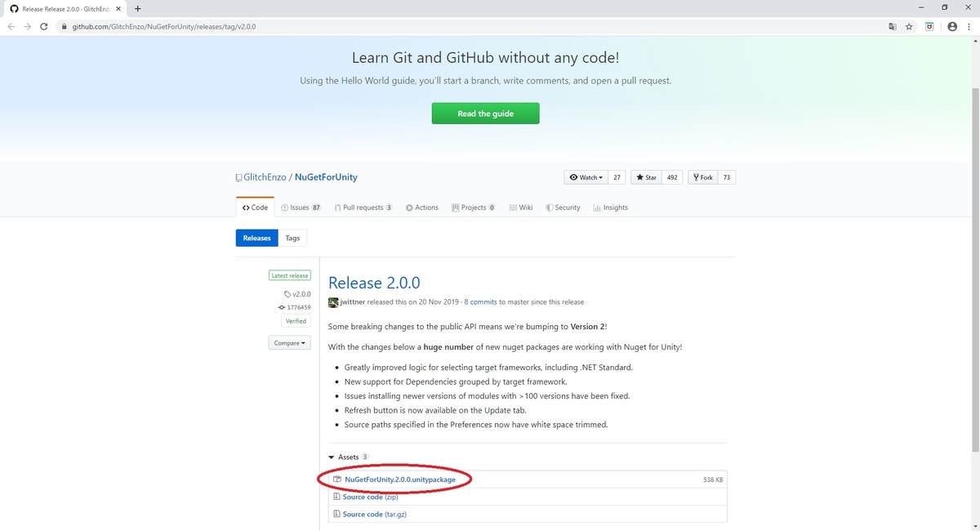Open Chrome three-dot menu
Viewport: 980px width, 531px height.
click(x=969, y=26)
